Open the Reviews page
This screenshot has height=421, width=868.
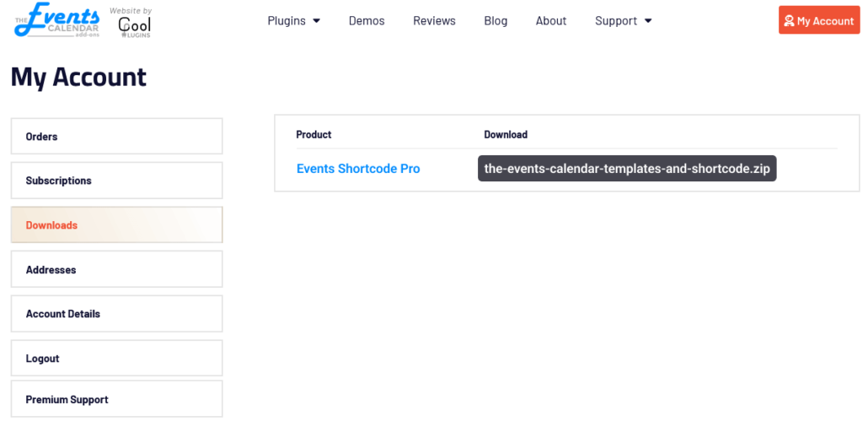(434, 21)
